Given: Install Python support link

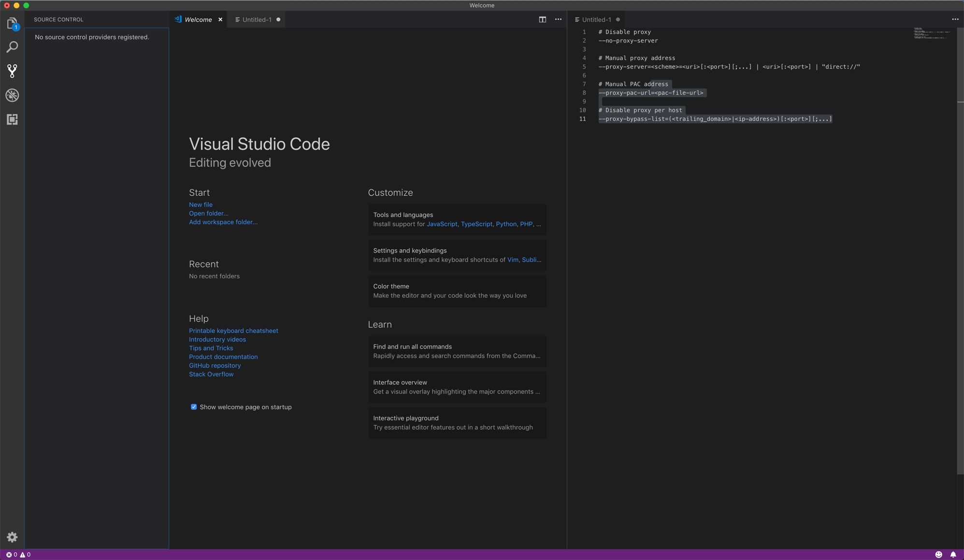Looking at the screenshot, I should 506,224.
